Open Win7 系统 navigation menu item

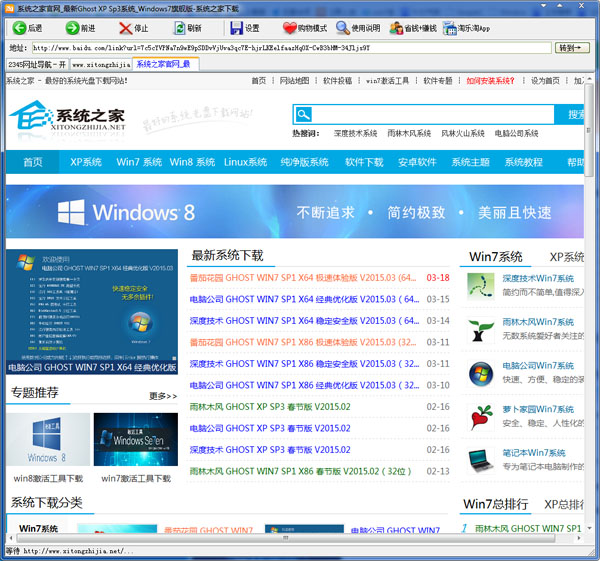click(139, 162)
